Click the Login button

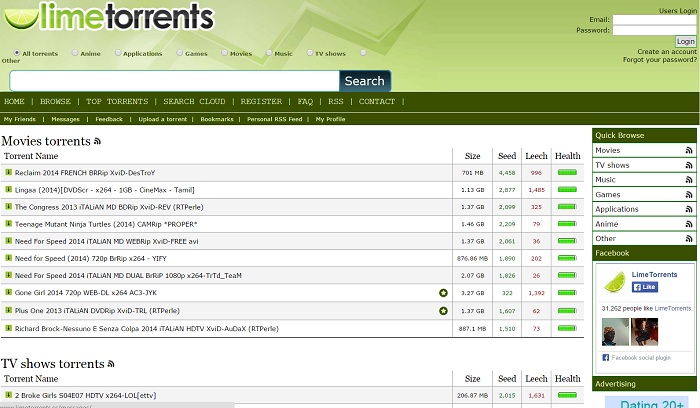pos(685,41)
